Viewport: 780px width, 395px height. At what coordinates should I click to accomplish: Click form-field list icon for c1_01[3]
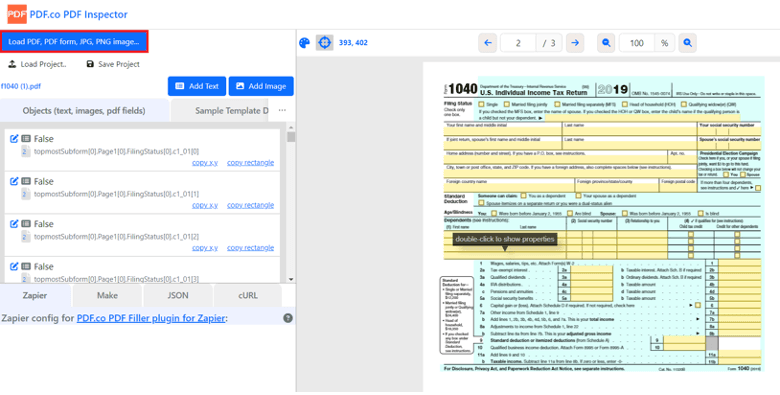pyautogui.click(x=26, y=266)
